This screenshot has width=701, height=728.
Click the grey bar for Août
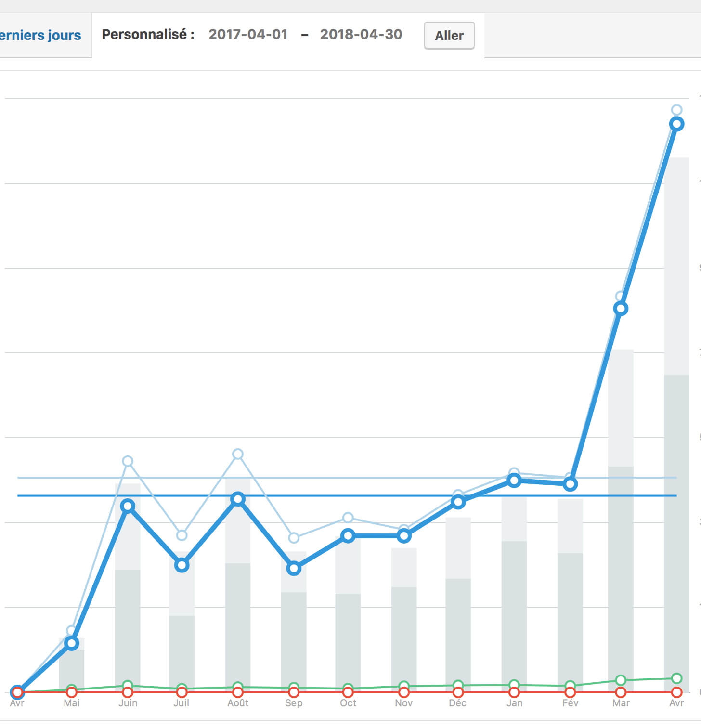pos(237,585)
